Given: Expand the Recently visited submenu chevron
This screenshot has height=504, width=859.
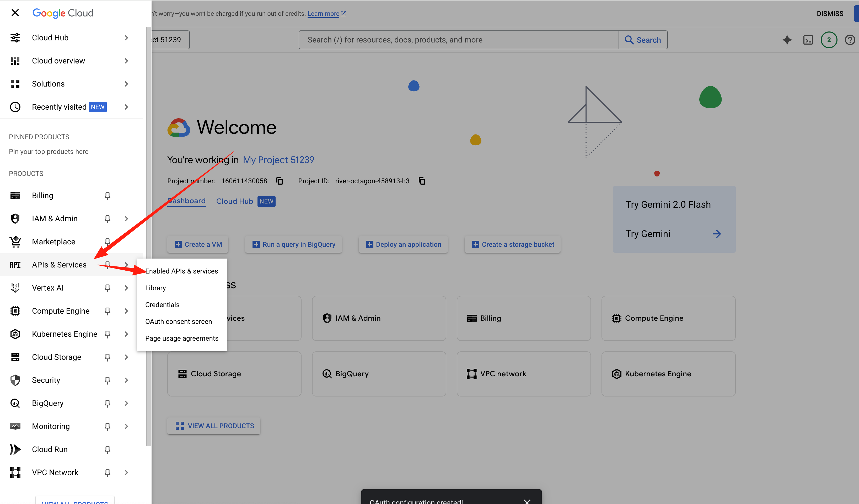Looking at the screenshot, I should [x=126, y=107].
